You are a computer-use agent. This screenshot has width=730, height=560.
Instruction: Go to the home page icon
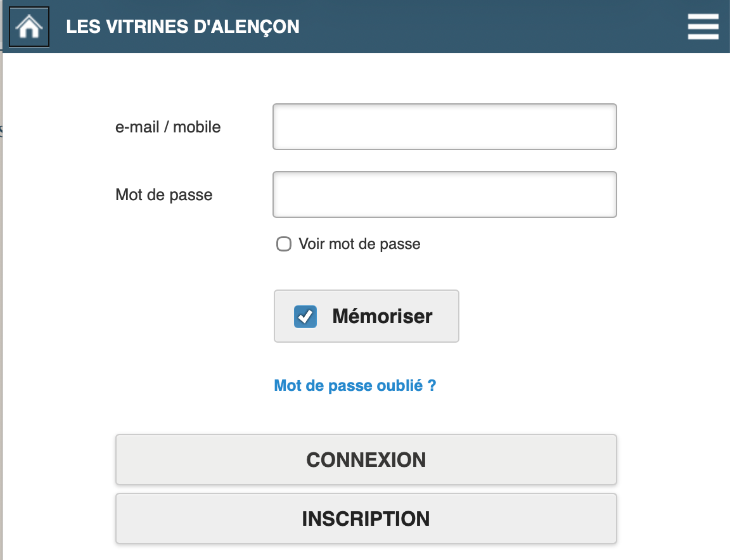(29, 27)
